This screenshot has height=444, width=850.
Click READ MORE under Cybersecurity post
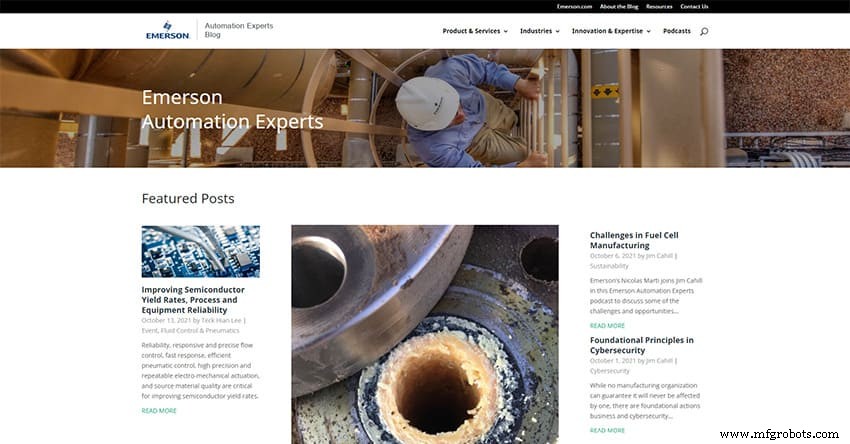(607, 430)
